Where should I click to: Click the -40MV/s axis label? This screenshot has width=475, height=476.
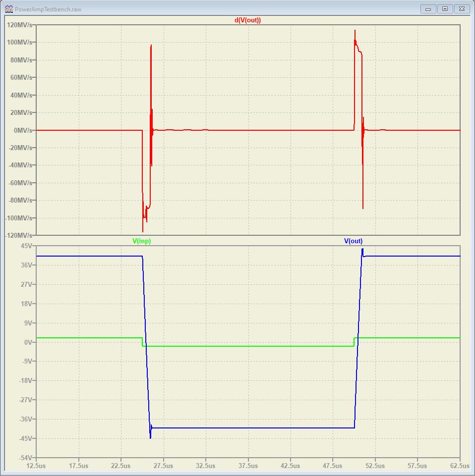(20, 165)
